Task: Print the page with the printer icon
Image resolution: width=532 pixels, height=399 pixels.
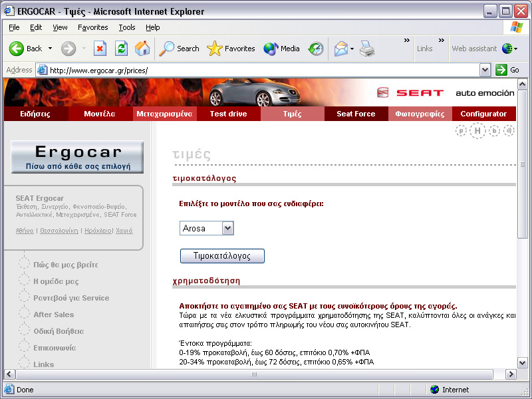Action: (x=367, y=49)
